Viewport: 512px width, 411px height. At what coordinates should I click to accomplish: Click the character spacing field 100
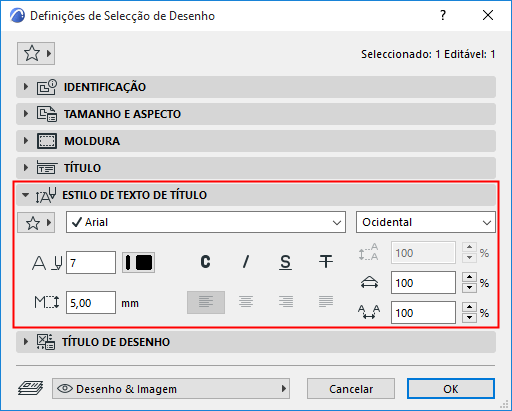click(423, 313)
